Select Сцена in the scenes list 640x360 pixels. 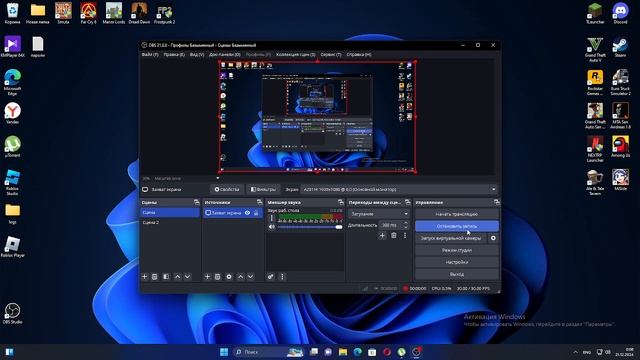170,213
